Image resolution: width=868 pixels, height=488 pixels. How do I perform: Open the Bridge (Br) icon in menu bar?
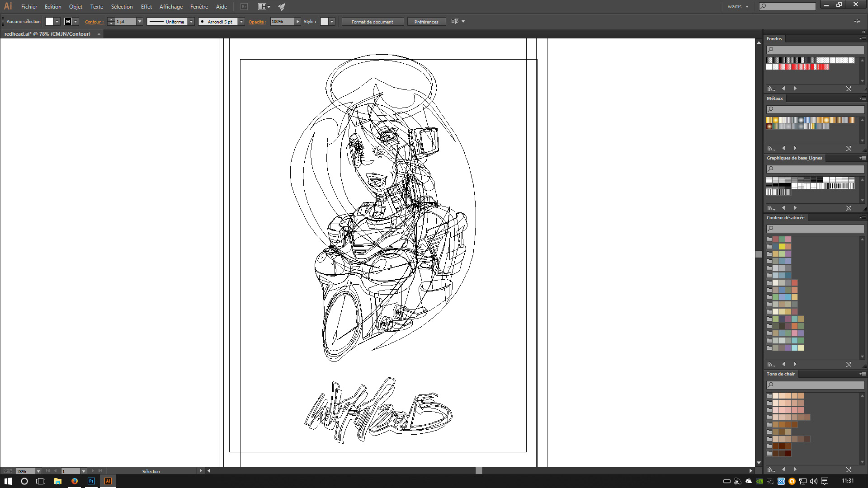(244, 7)
